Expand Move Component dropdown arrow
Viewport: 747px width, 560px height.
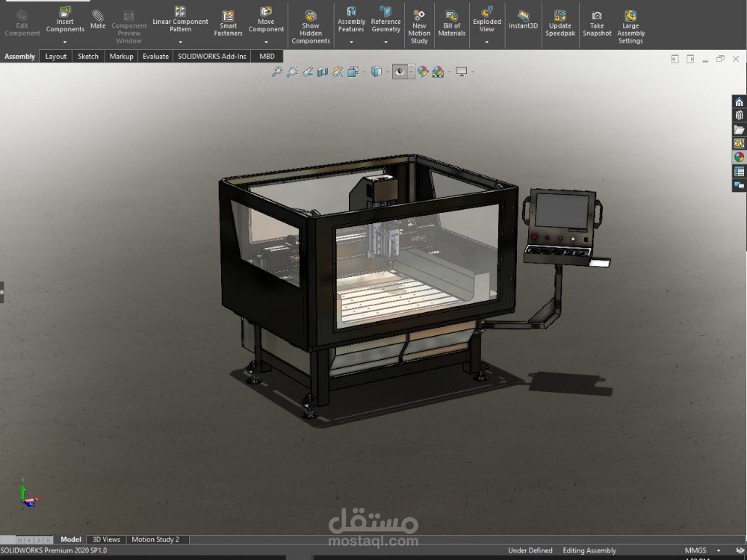click(x=266, y=42)
